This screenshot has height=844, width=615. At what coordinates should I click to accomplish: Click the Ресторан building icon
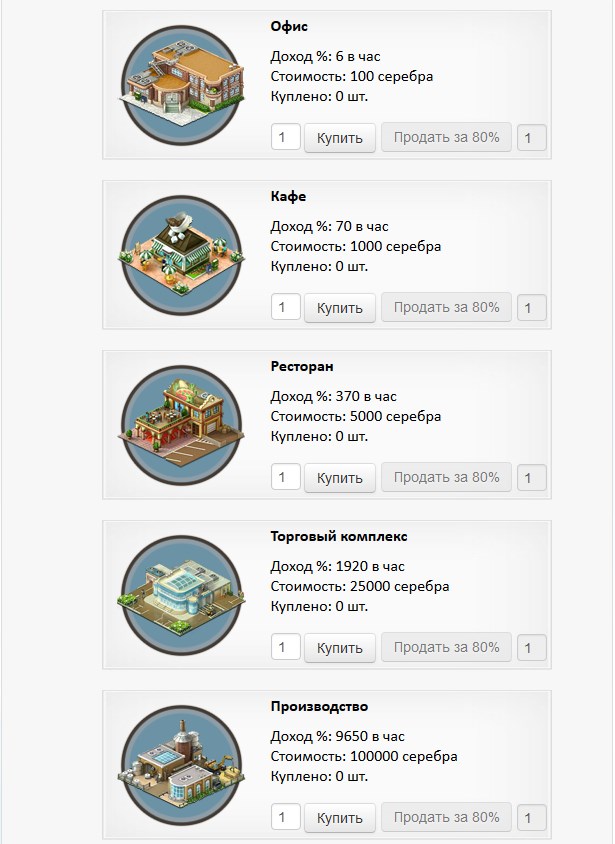(x=181, y=425)
